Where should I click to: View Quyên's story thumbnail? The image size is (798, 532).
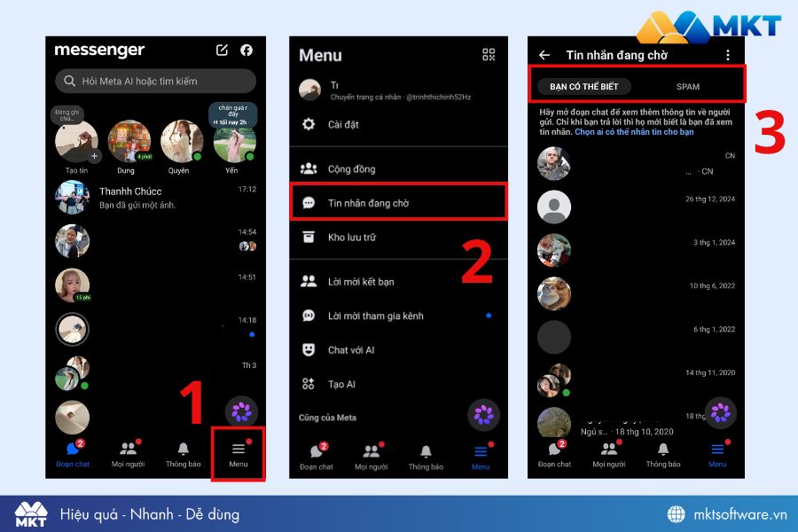tap(182, 142)
